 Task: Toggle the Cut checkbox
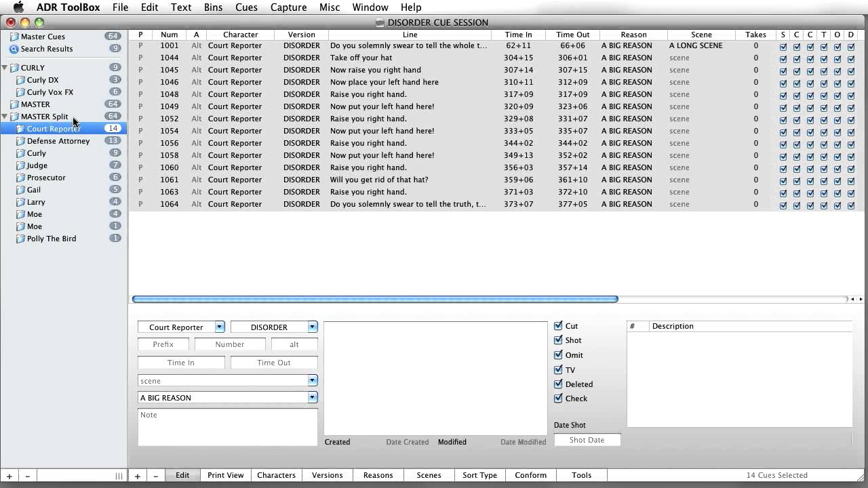click(558, 326)
